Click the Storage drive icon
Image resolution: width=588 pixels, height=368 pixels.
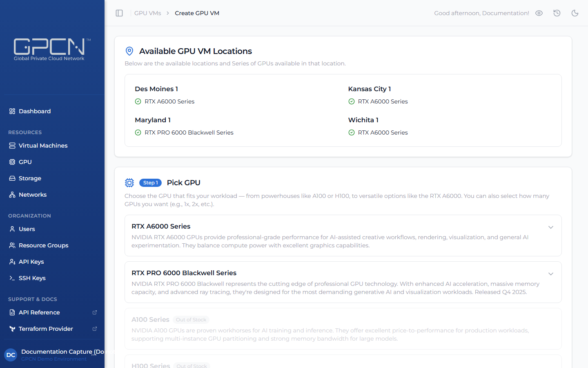(12, 178)
